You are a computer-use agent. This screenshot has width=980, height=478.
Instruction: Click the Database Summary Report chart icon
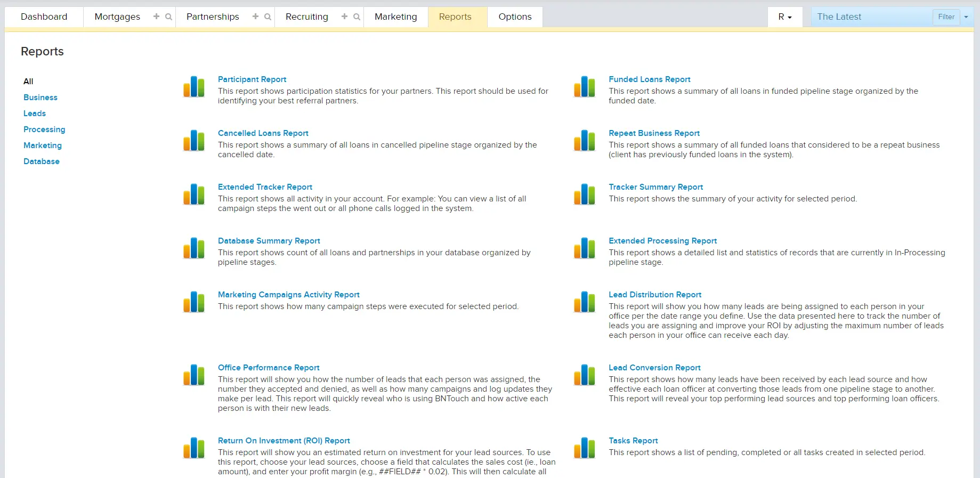coord(194,248)
